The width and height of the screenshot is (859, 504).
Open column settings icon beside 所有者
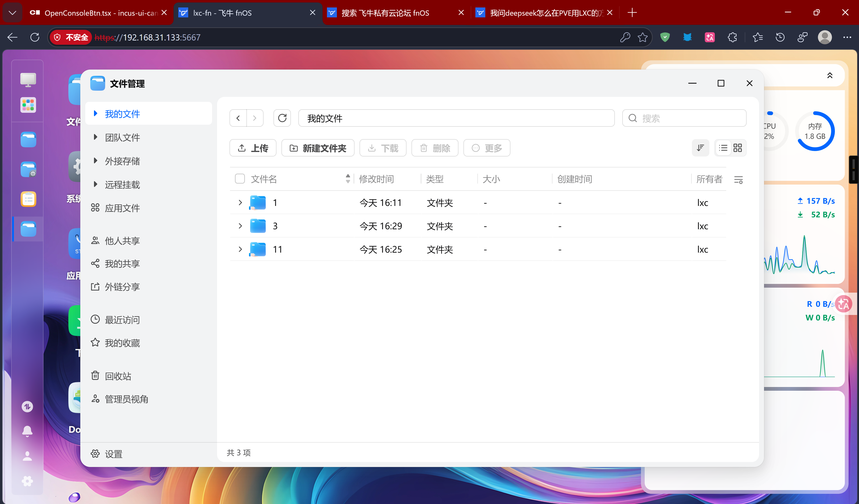(x=738, y=179)
